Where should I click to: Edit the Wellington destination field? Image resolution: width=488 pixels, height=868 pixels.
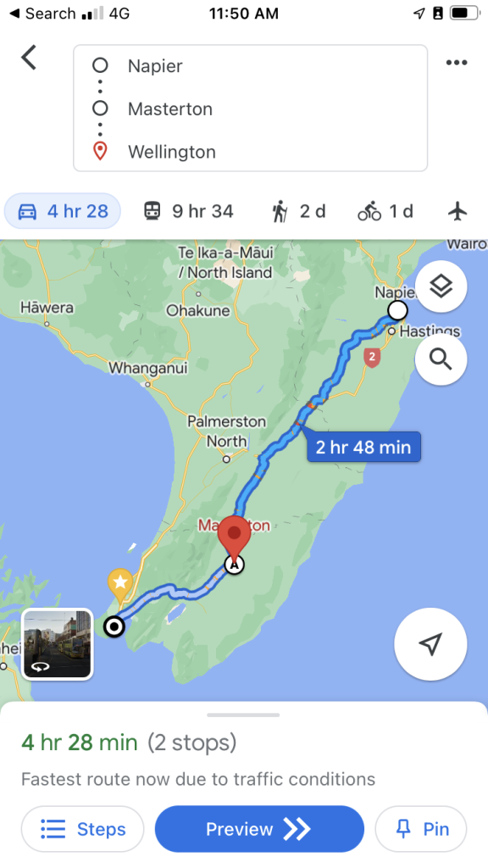coord(250,152)
